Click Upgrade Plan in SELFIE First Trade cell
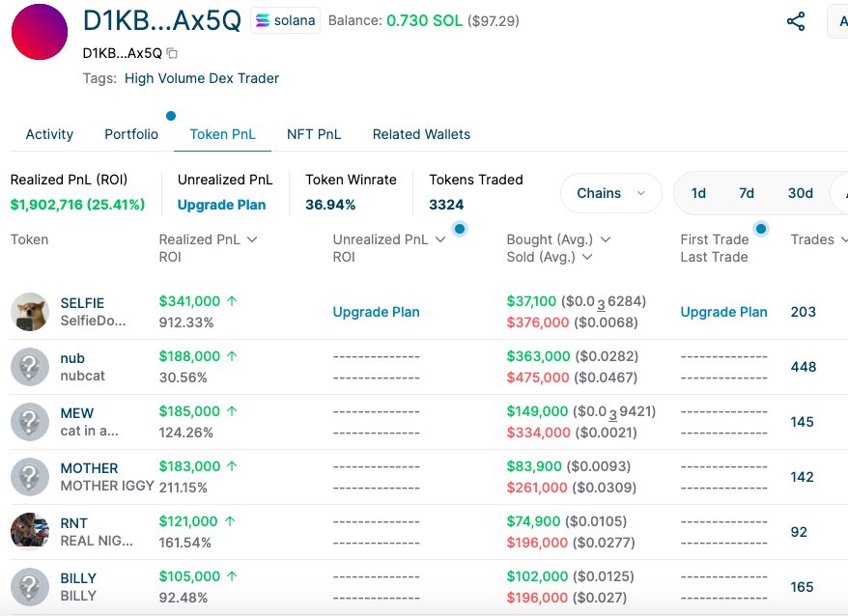 (x=723, y=312)
